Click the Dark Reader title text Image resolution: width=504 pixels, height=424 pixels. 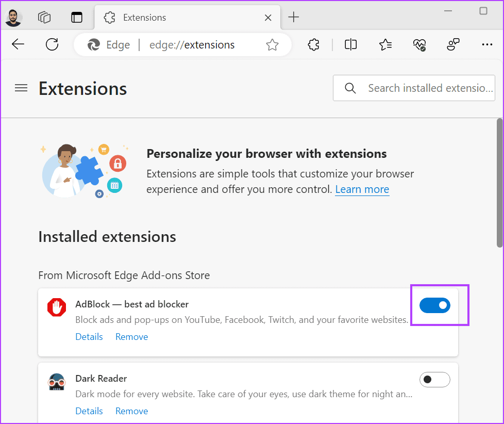pyautogui.click(x=101, y=378)
